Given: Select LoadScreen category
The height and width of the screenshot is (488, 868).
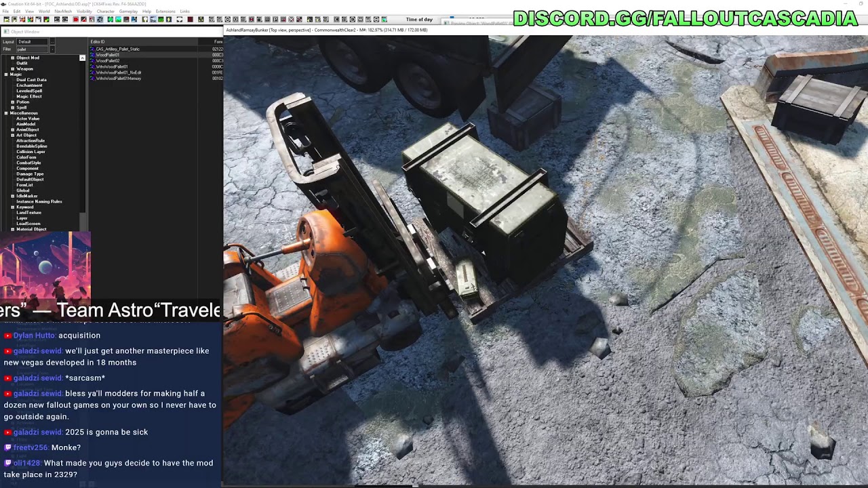Looking at the screenshot, I should point(28,224).
